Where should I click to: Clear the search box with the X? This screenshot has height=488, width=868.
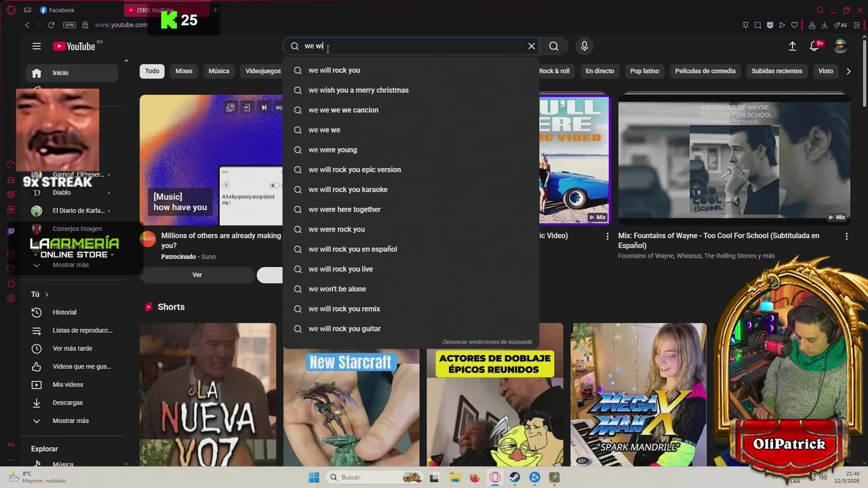click(x=532, y=46)
